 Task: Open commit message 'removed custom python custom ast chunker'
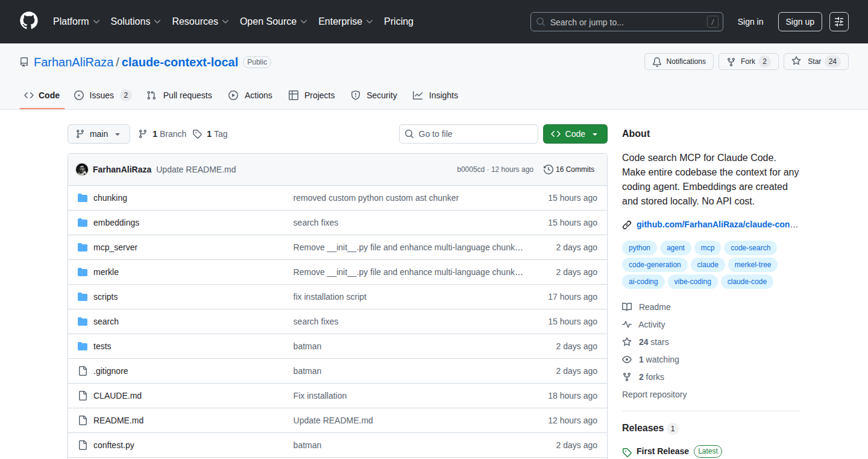point(376,198)
